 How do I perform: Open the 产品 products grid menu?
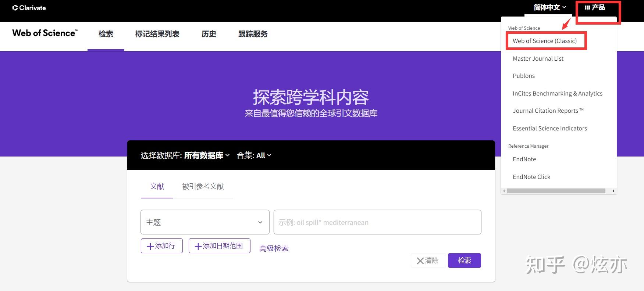[595, 7]
